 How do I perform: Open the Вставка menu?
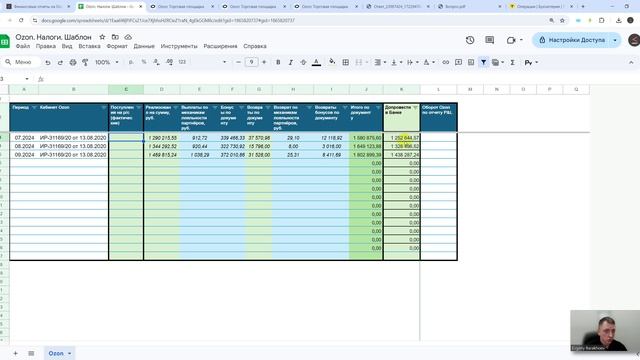click(x=89, y=46)
